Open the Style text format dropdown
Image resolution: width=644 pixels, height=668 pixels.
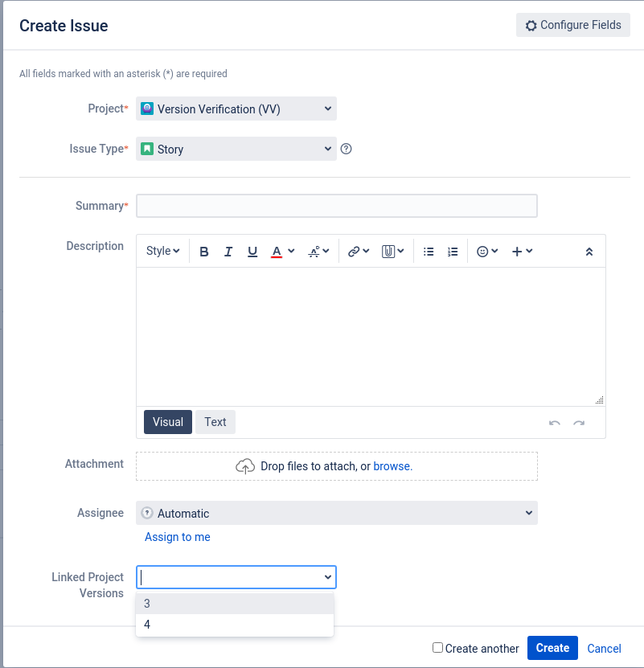click(163, 251)
